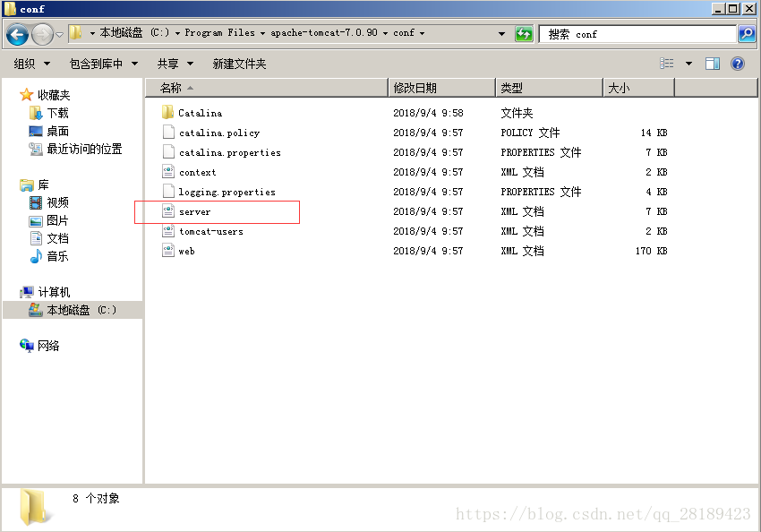Expand dropdown arrow after conf breadcrumb

[422, 33]
